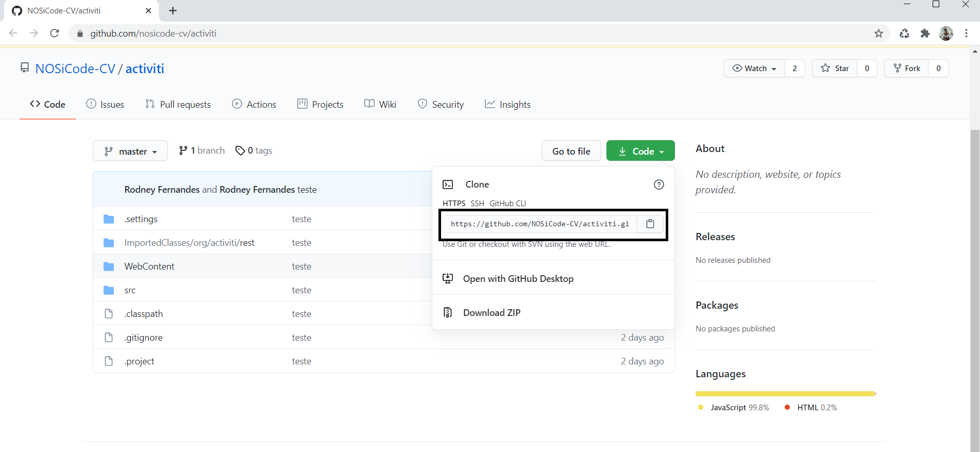
Task: Star the repository
Action: click(x=835, y=69)
